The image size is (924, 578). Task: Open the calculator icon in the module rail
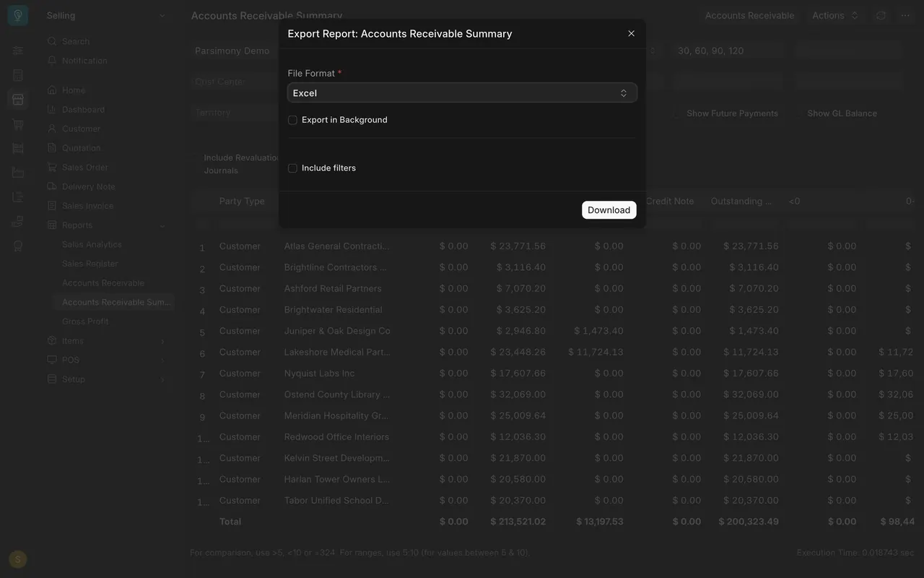[x=18, y=75]
